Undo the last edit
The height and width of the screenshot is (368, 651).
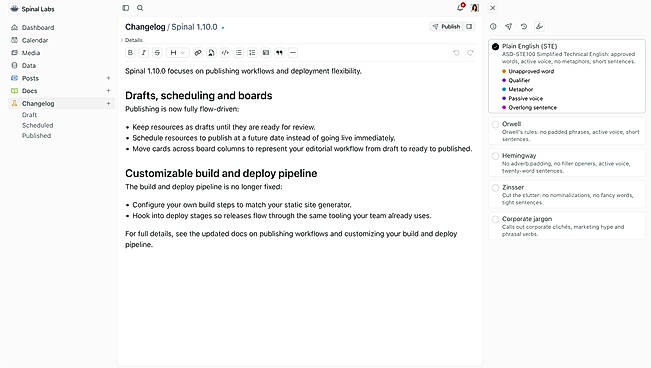pyautogui.click(x=456, y=53)
